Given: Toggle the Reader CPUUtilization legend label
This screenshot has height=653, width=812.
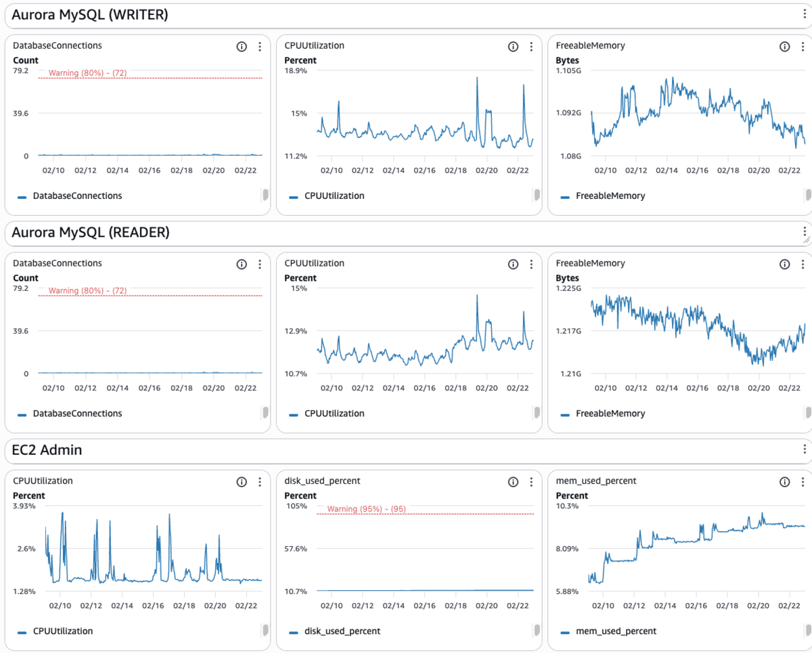Looking at the screenshot, I should [x=334, y=413].
